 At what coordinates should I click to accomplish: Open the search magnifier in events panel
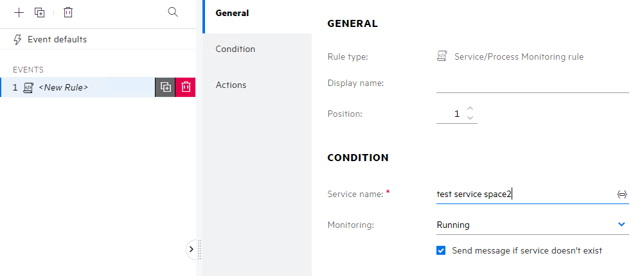(x=172, y=12)
